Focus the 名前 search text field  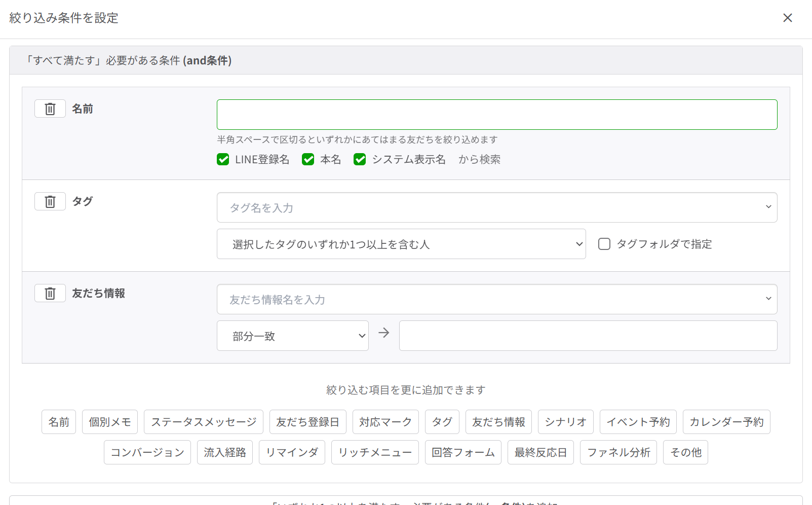tap(496, 115)
